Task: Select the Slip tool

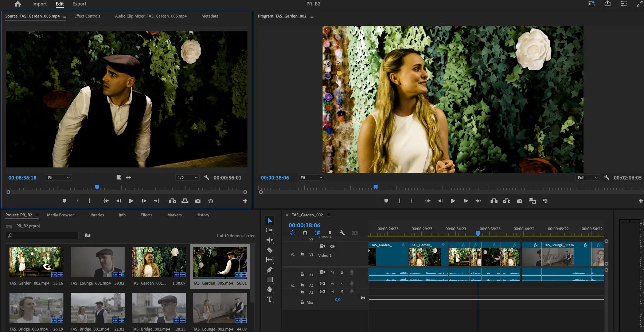Action: (x=270, y=260)
